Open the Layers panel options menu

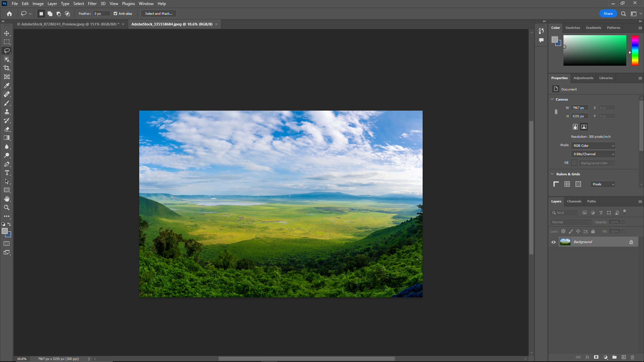click(640, 201)
